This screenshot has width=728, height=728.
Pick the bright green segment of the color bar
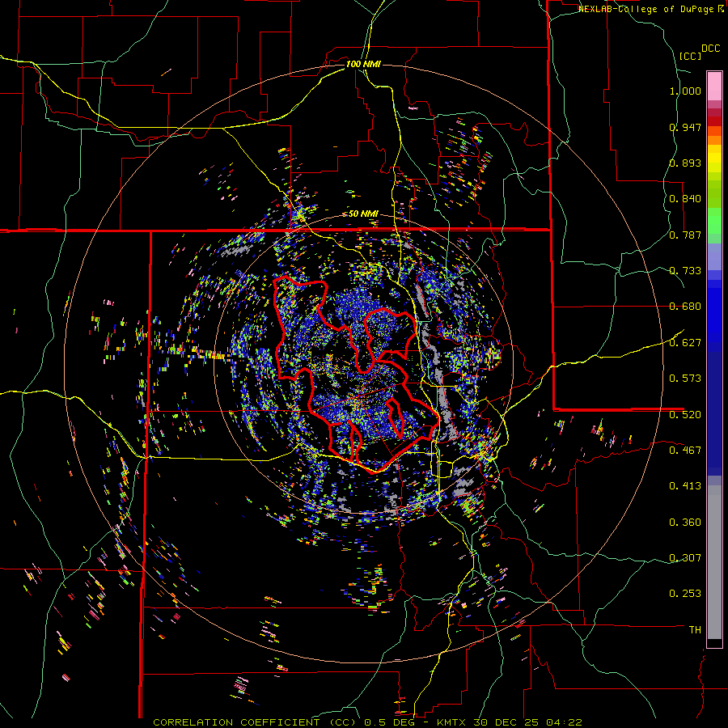[x=714, y=220]
